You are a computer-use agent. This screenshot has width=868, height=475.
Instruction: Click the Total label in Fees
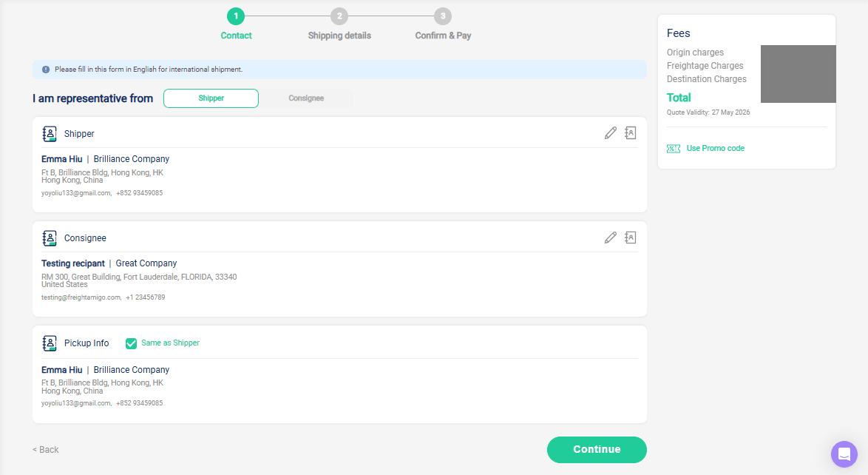pyautogui.click(x=679, y=98)
